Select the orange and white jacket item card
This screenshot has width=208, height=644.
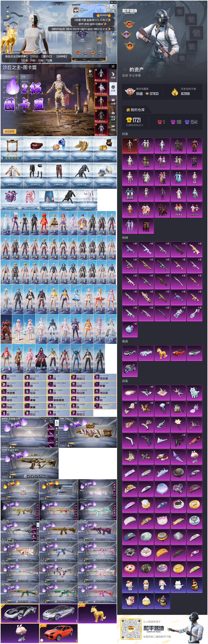click(12, 176)
